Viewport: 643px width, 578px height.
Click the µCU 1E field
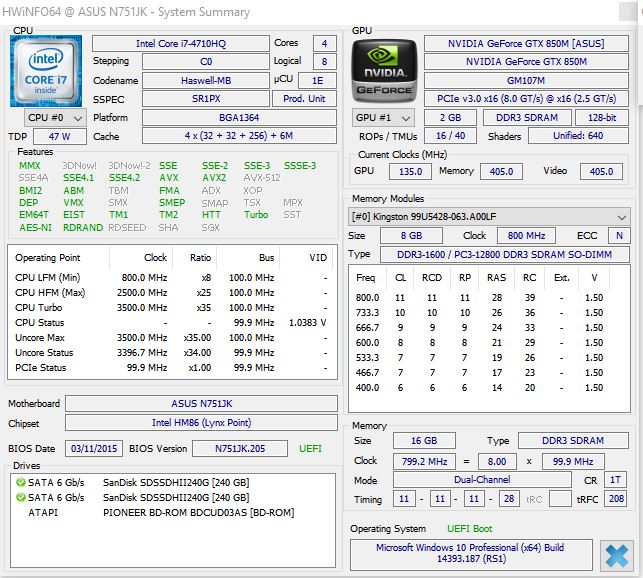pyautogui.click(x=317, y=80)
